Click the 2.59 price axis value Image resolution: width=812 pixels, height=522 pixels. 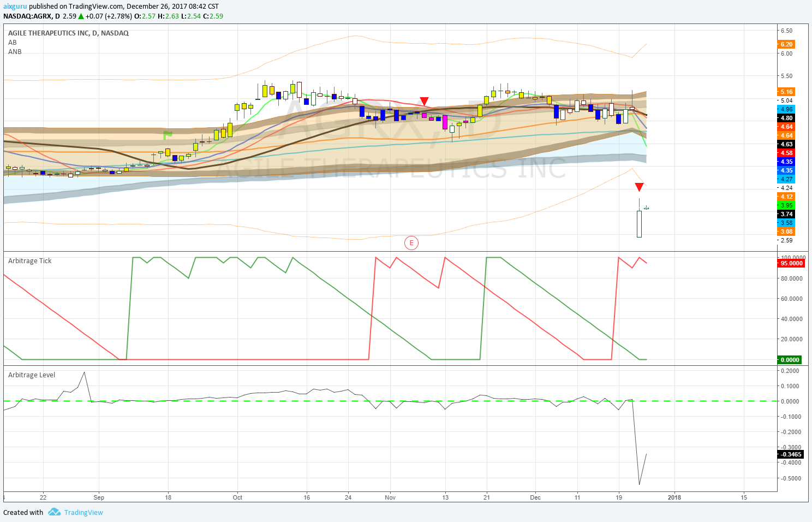786,240
